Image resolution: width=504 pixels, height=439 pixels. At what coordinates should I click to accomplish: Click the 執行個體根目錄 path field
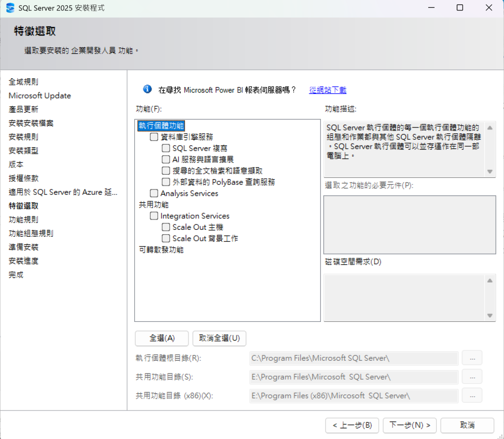coord(354,358)
